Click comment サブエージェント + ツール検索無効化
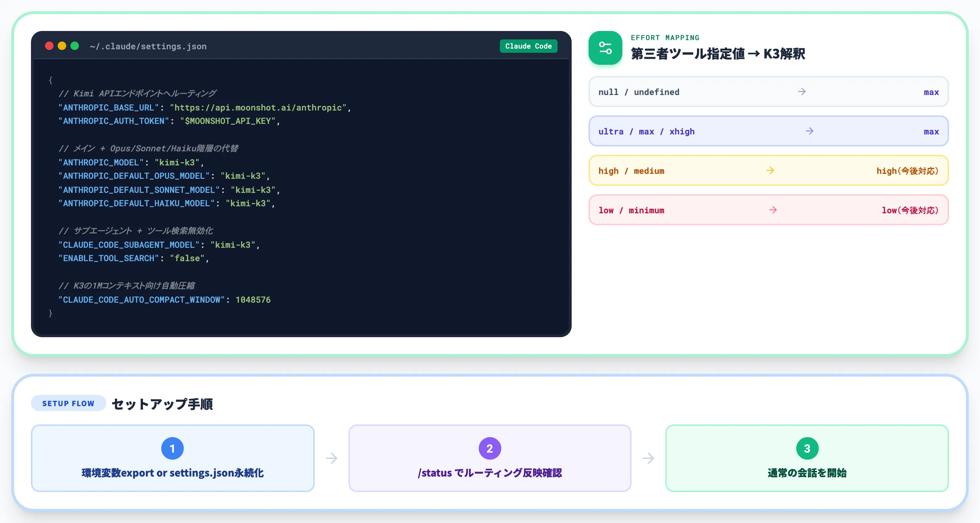 [x=136, y=231]
